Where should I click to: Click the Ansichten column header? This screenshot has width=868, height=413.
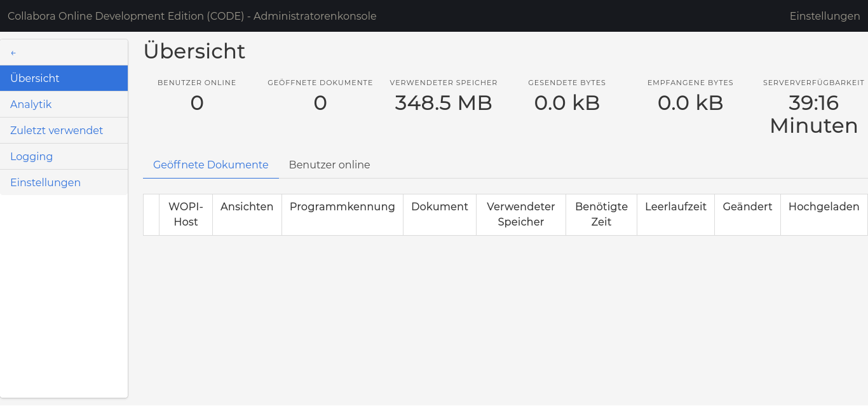(x=247, y=207)
